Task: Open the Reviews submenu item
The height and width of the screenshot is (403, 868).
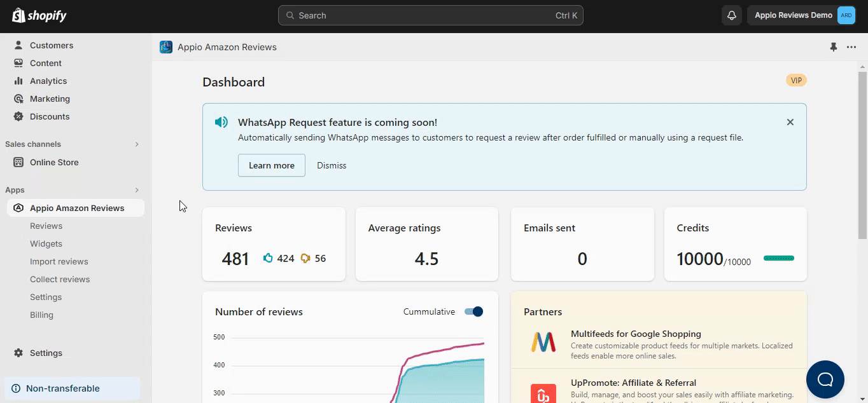Action: [x=46, y=226]
